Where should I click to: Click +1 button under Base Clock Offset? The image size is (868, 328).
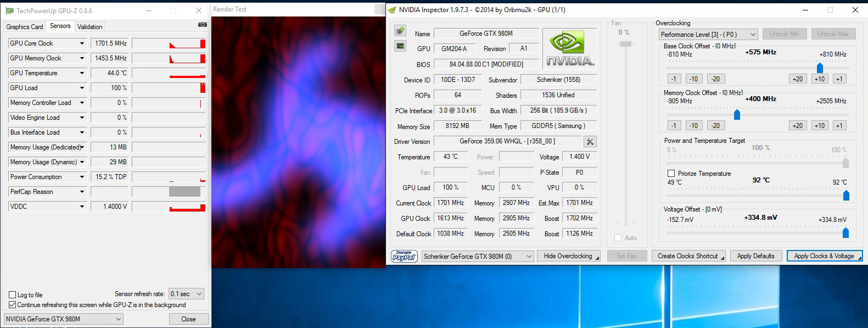pos(839,79)
